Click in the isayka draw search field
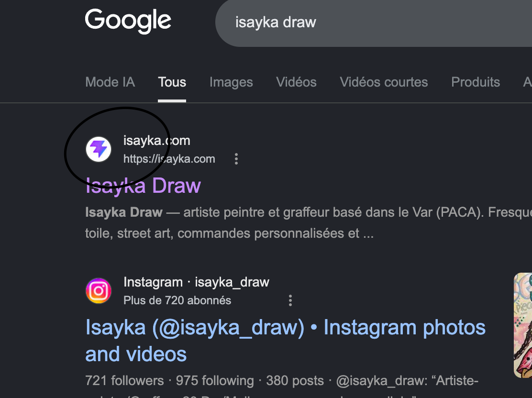Image resolution: width=532 pixels, height=398 pixels. pyautogui.click(x=373, y=22)
